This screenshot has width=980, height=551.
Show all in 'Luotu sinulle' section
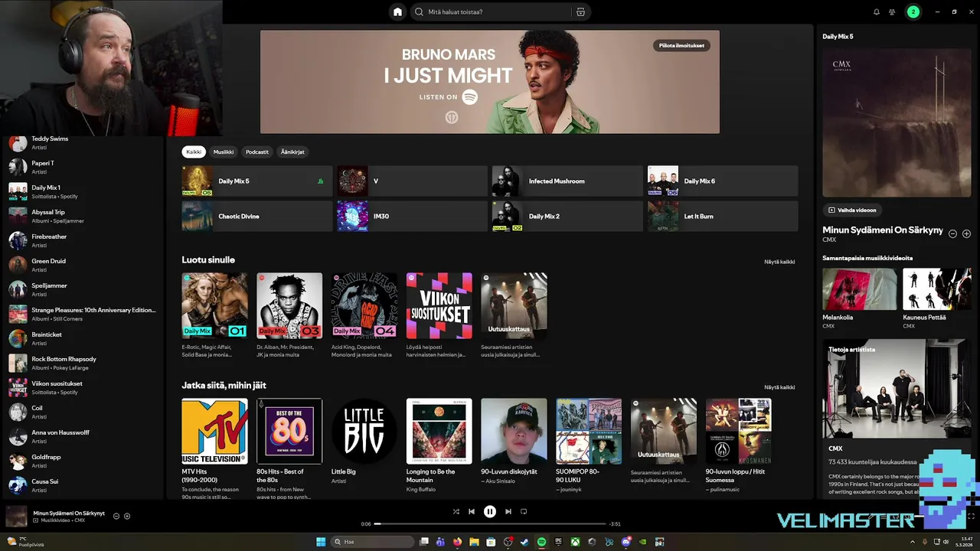[779, 262]
